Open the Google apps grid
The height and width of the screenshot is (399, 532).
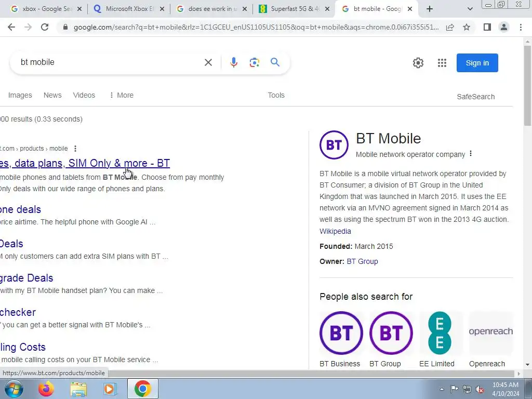click(x=442, y=63)
